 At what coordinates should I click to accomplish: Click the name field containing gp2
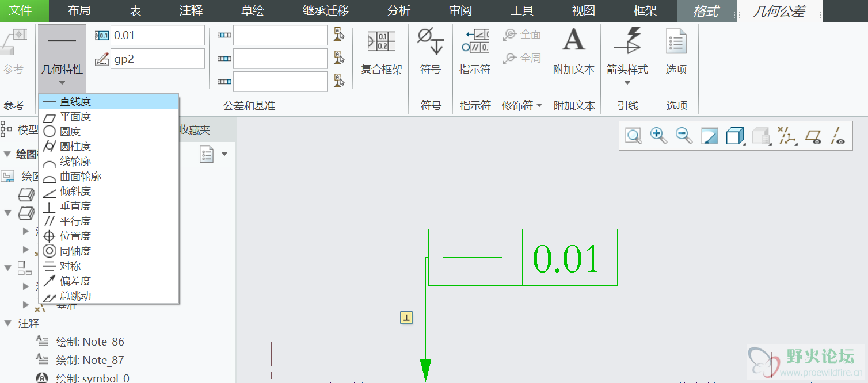157,59
